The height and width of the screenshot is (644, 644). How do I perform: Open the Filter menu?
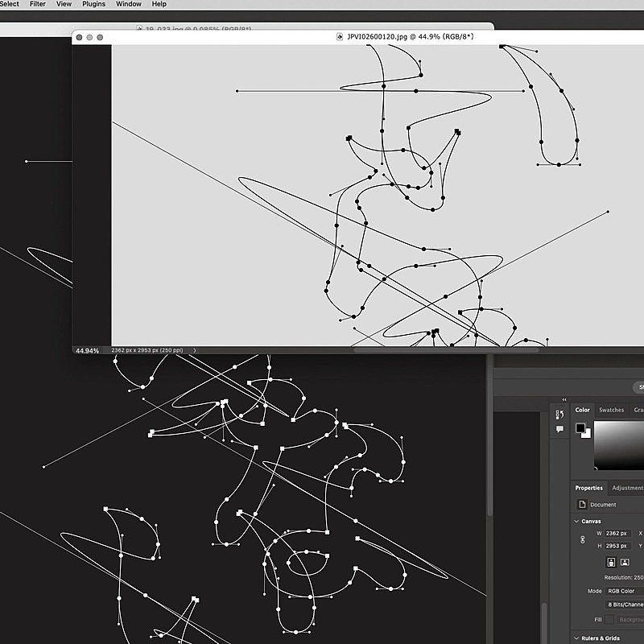coord(38,4)
